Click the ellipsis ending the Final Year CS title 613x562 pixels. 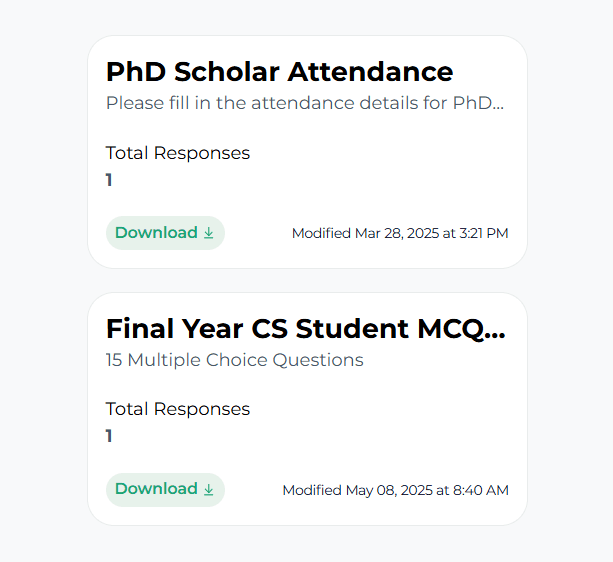[497, 336]
